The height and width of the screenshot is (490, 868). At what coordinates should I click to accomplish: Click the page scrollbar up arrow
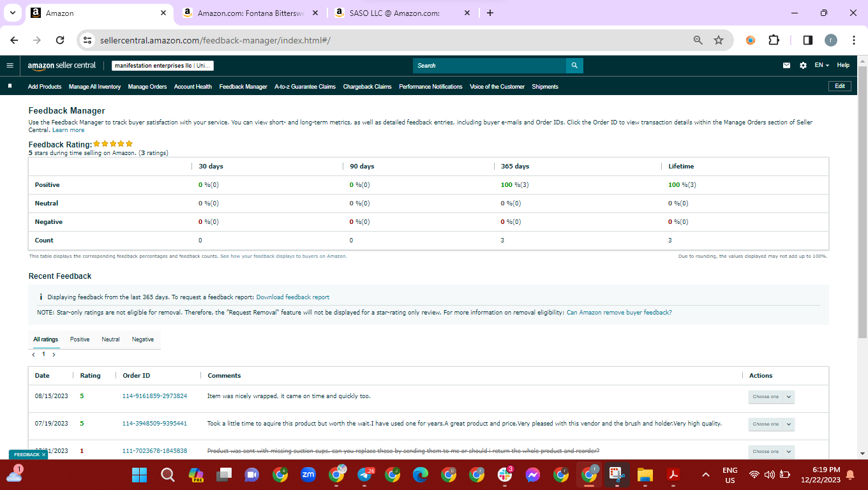click(862, 61)
